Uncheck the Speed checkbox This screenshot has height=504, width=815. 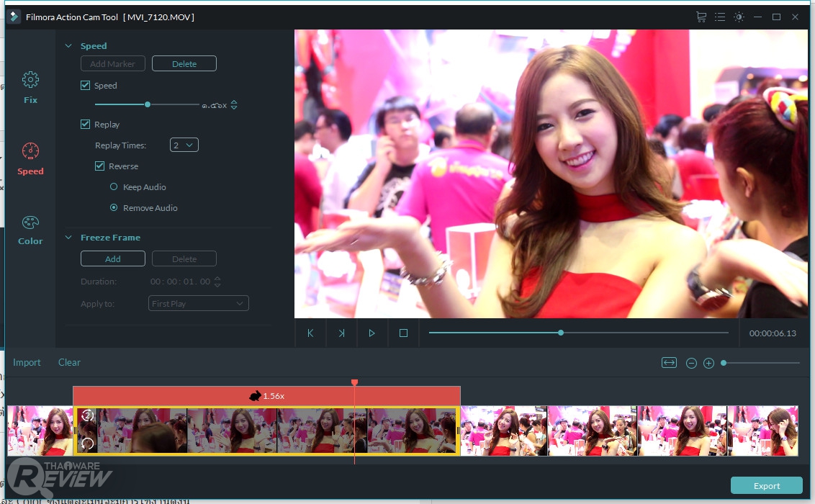[86, 86]
